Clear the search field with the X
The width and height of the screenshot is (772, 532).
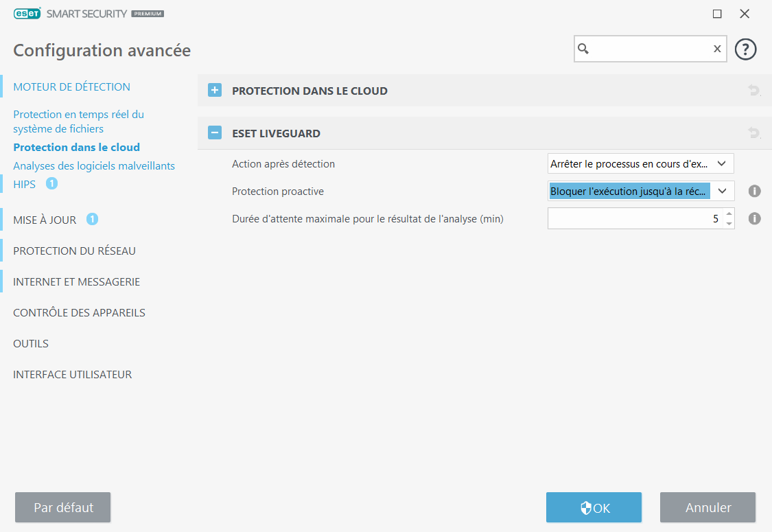click(717, 49)
